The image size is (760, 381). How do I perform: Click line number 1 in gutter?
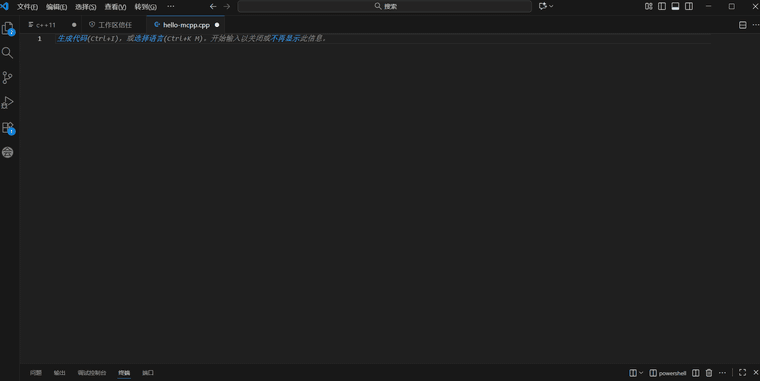point(40,38)
